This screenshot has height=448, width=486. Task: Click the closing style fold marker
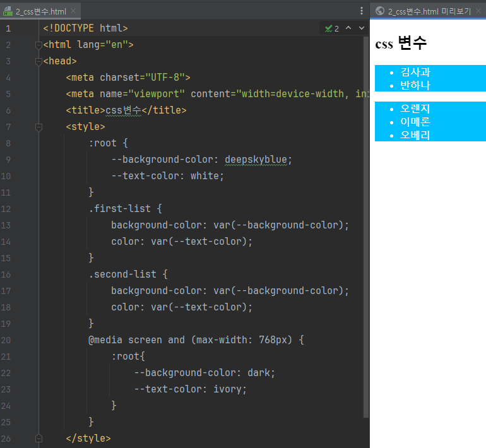(39, 439)
